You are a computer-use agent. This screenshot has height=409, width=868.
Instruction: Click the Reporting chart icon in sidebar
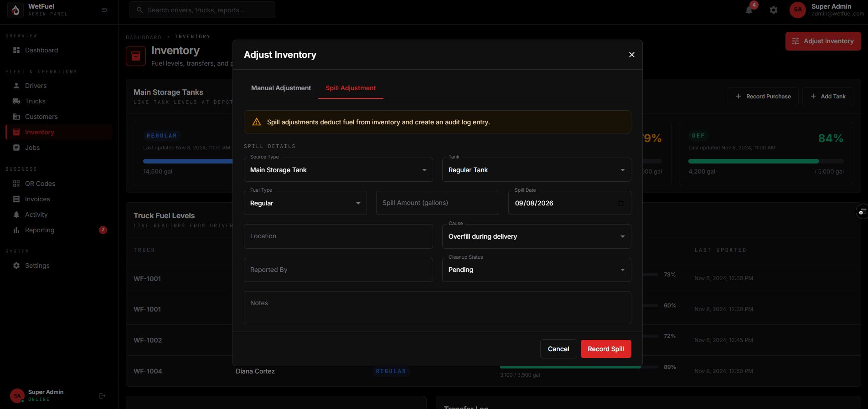tap(16, 230)
